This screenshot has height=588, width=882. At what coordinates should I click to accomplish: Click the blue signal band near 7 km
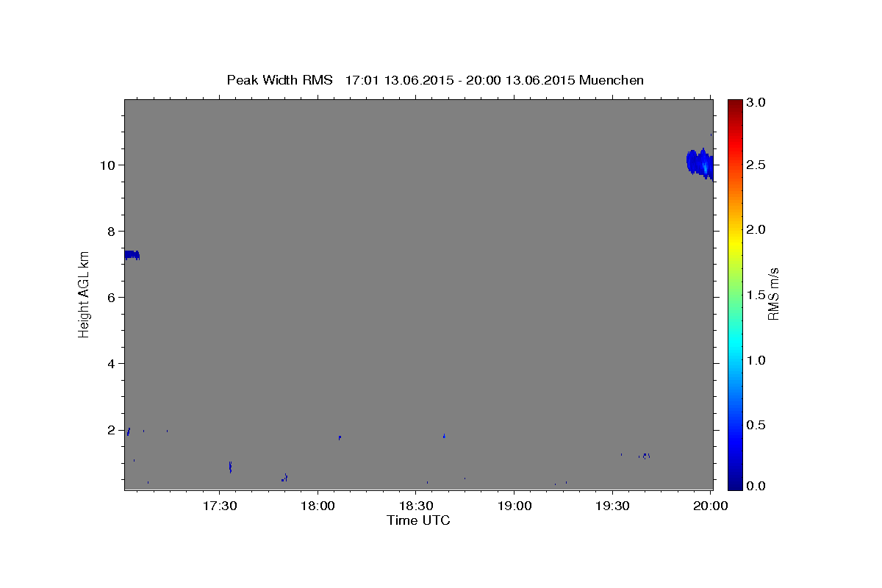coord(132,255)
